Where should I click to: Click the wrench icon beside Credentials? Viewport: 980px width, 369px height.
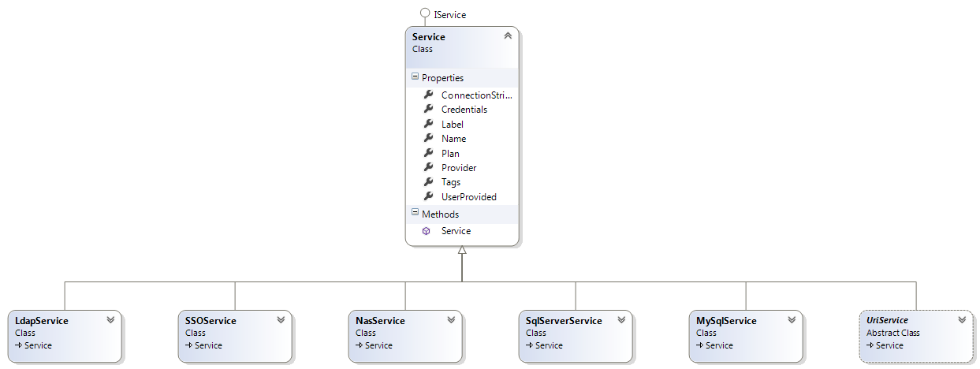[x=428, y=110]
